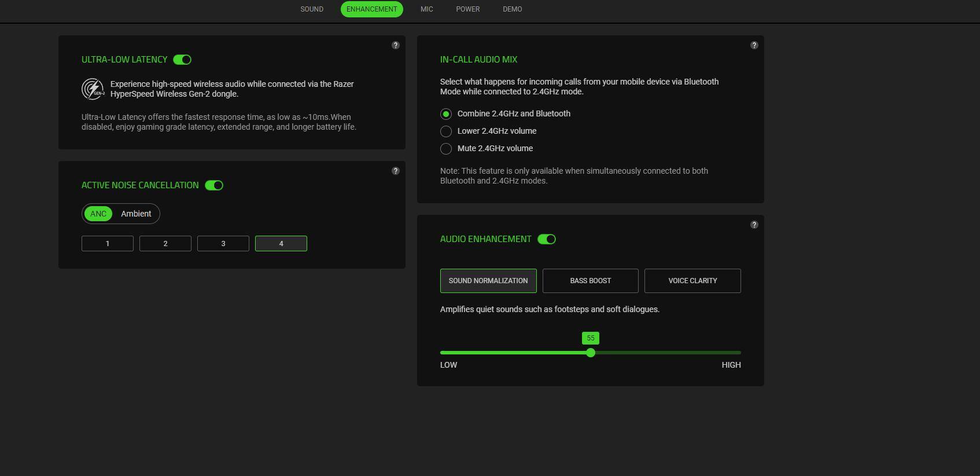Click In-Call Audio Mix help icon
Screen dimensions: 980x476
[754, 45]
